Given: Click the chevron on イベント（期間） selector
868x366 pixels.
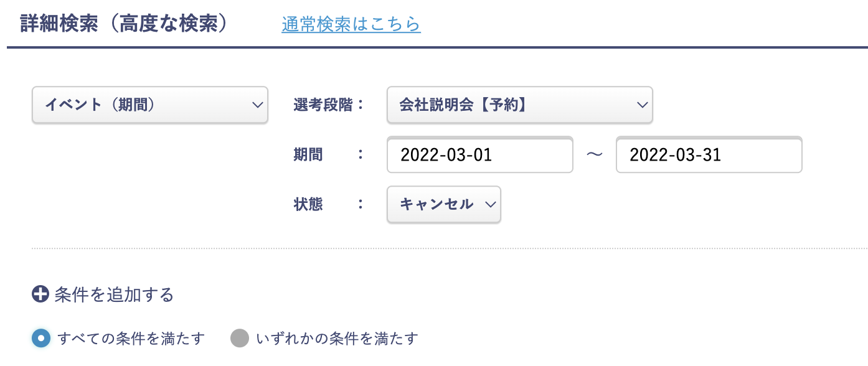Looking at the screenshot, I should pos(257,105).
